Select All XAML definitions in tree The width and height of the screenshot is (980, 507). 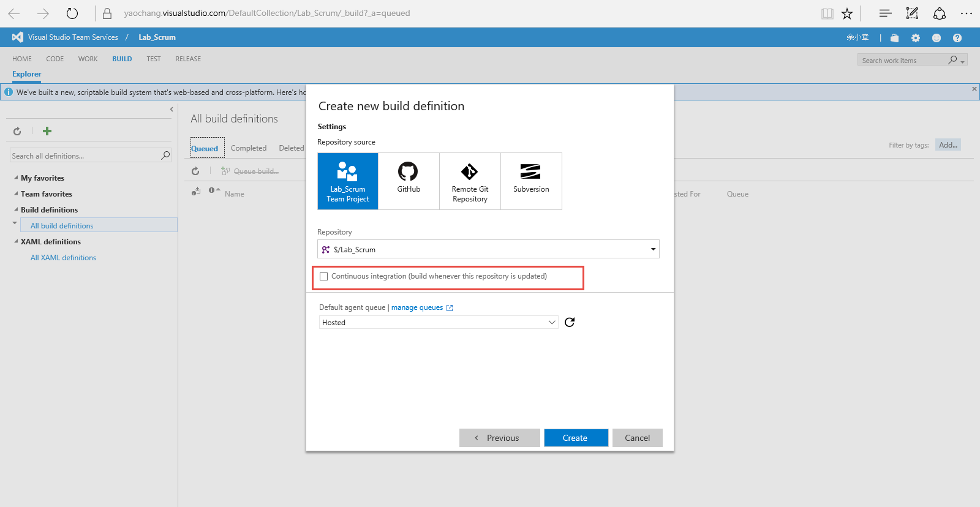[63, 258]
